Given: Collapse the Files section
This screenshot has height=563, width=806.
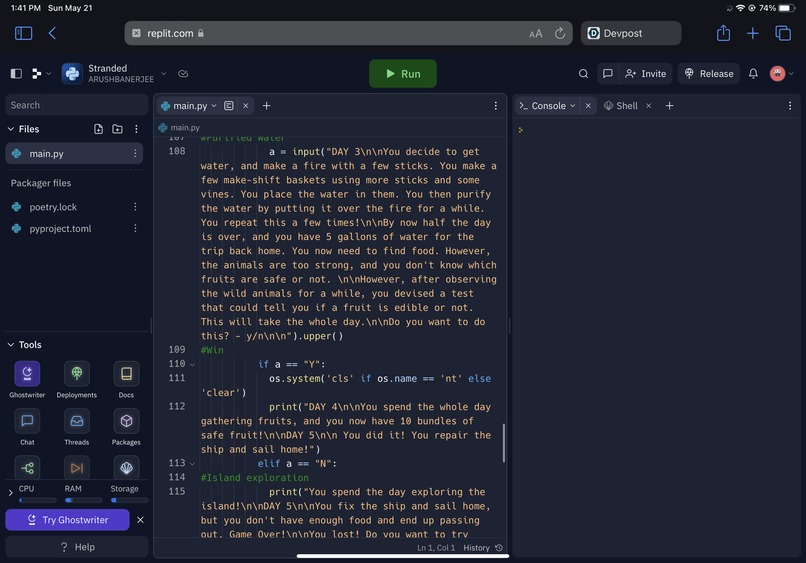Looking at the screenshot, I should click(x=11, y=129).
